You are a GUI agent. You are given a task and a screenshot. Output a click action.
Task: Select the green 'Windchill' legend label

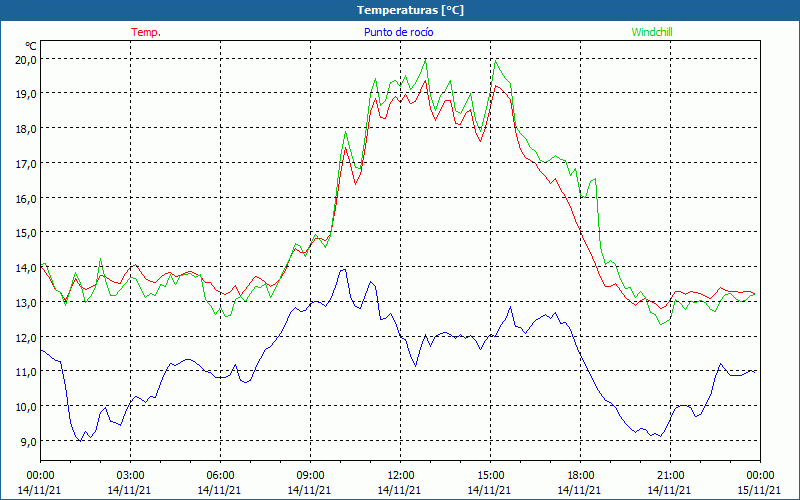tap(652, 32)
